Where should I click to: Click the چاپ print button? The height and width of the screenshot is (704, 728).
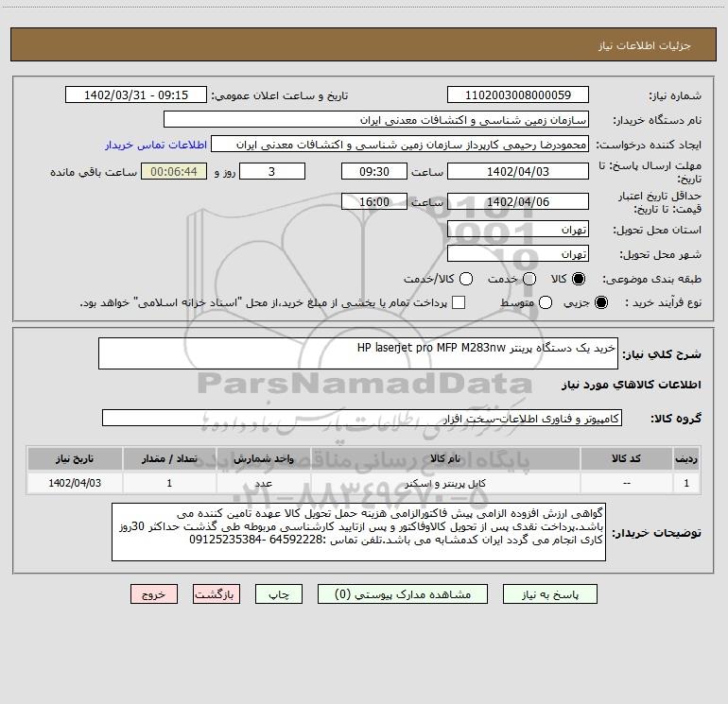[x=279, y=594]
